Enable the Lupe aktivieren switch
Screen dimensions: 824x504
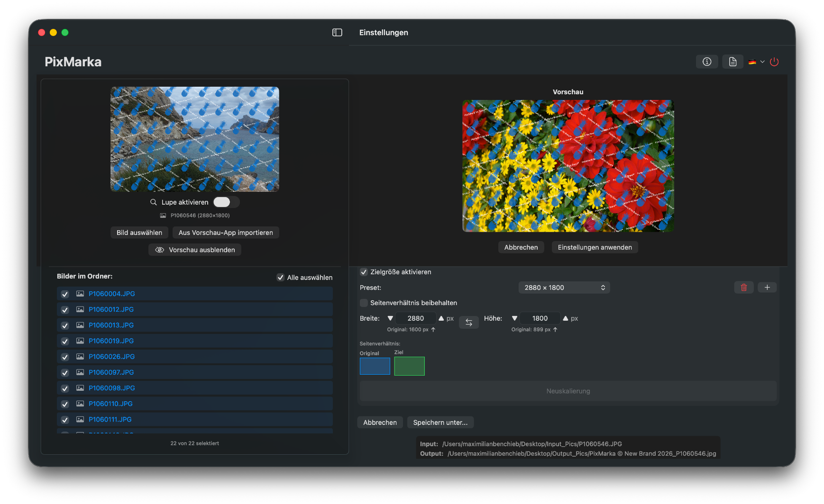(x=226, y=202)
